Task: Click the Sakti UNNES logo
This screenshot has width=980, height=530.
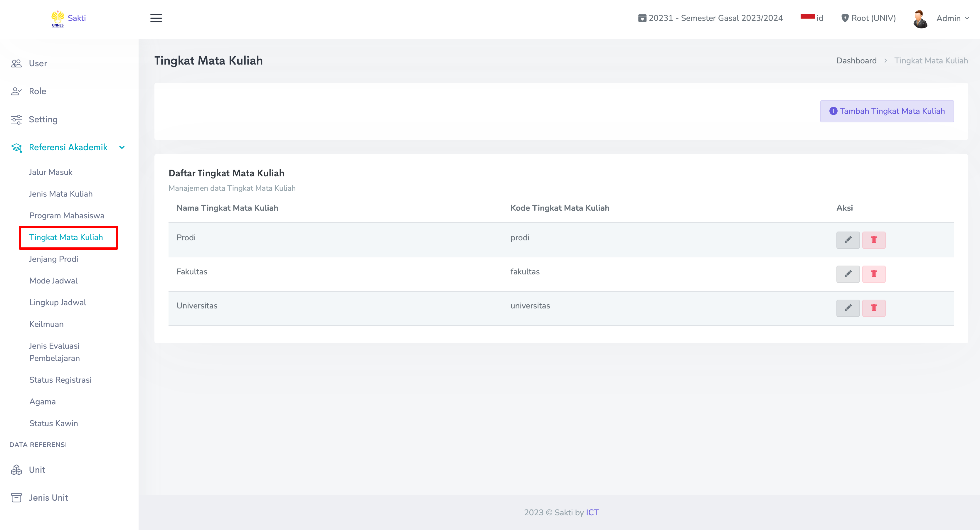Action: point(68,18)
